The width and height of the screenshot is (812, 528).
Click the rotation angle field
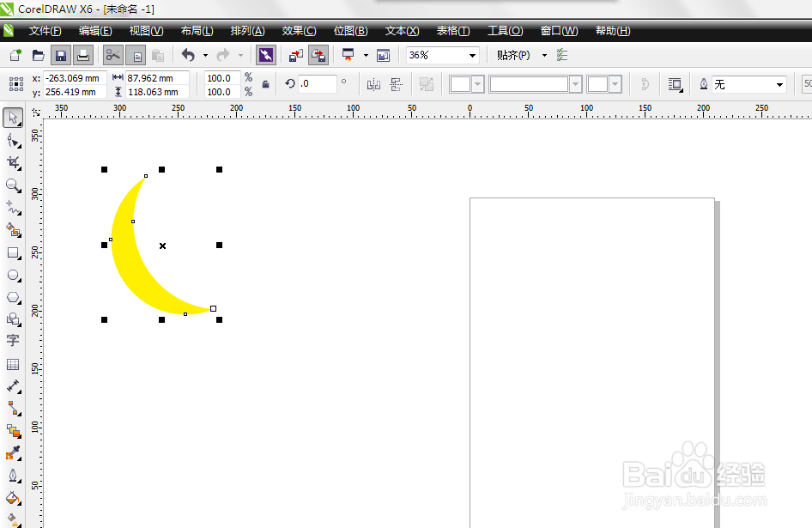318,84
